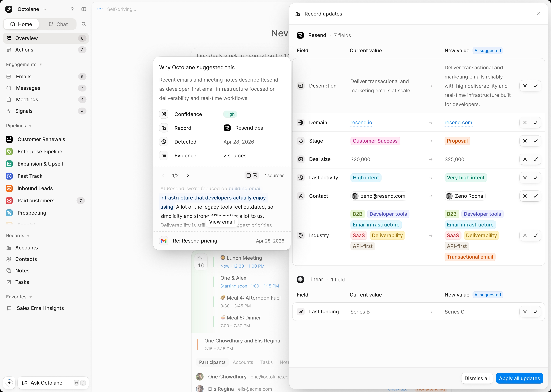Reject the Stage change to Proposal
This screenshot has width=551, height=392.
pos(525,141)
